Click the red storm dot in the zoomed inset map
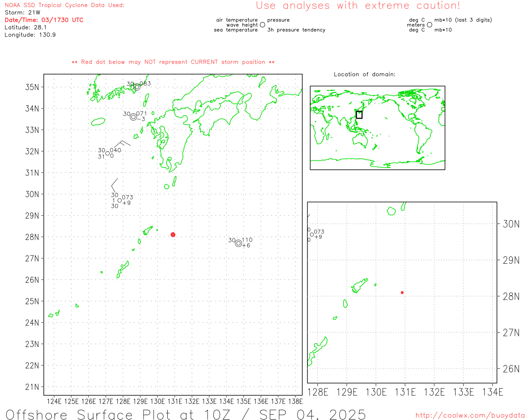 click(402, 292)
